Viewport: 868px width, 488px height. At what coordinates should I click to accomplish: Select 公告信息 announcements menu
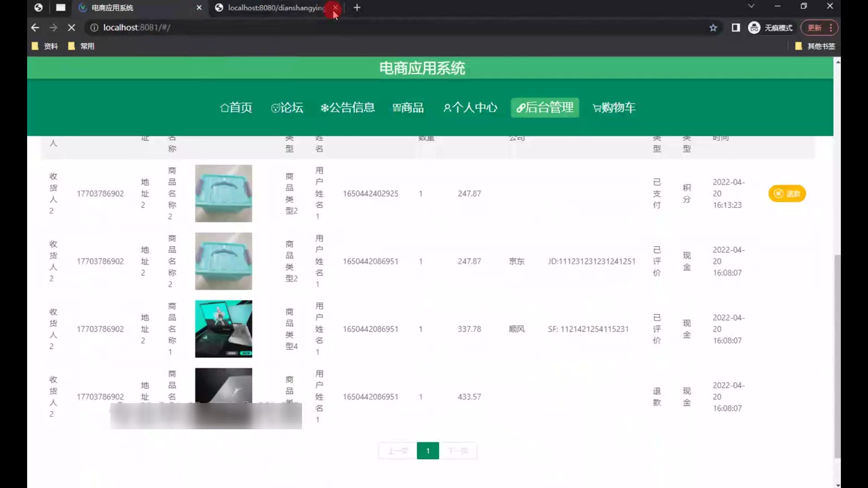click(347, 108)
